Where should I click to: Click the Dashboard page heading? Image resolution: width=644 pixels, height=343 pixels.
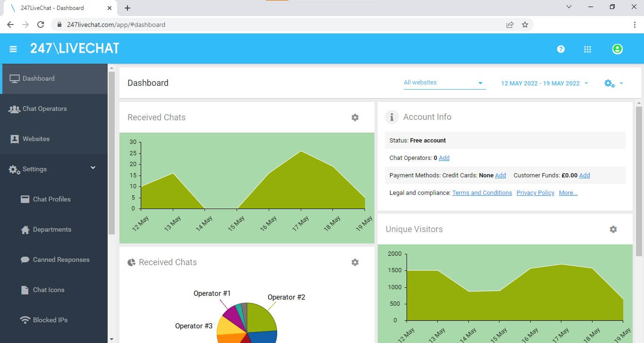[148, 83]
